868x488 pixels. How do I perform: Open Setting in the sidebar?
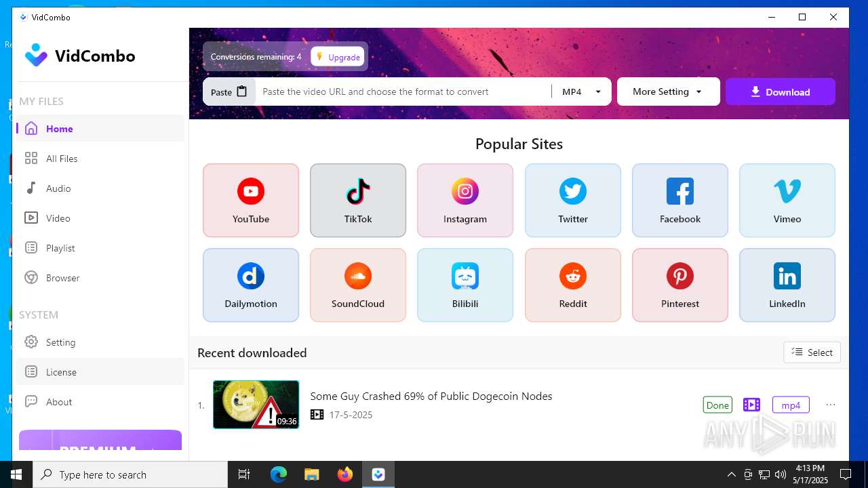(100, 342)
